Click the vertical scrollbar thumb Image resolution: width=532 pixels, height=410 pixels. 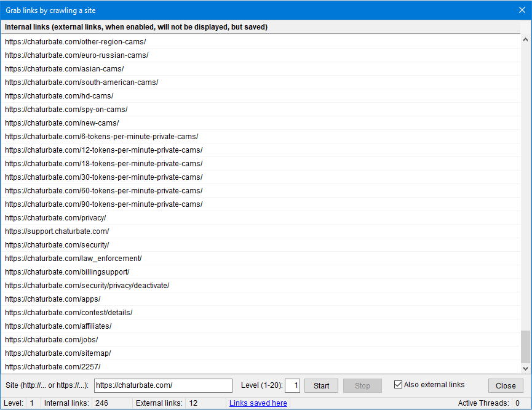[526, 347]
